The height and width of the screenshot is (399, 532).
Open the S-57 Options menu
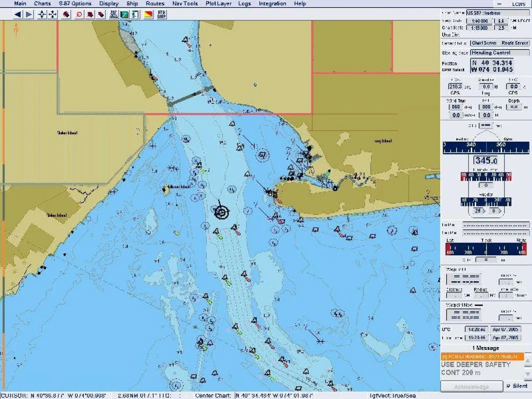click(75, 3)
